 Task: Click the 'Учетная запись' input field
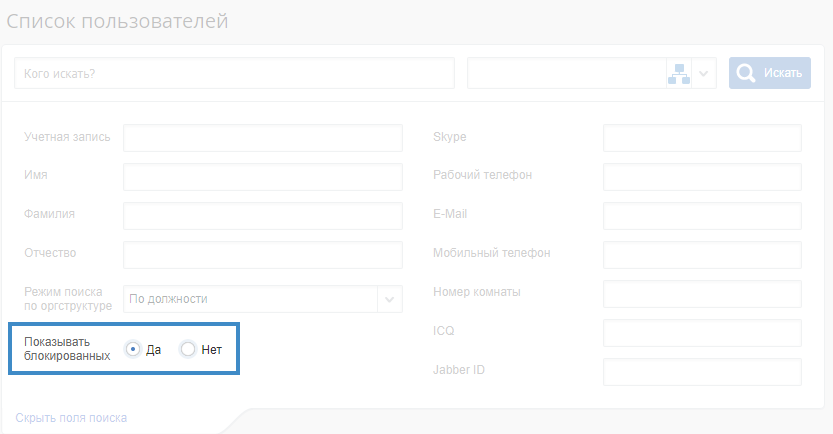[x=262, y=137]
